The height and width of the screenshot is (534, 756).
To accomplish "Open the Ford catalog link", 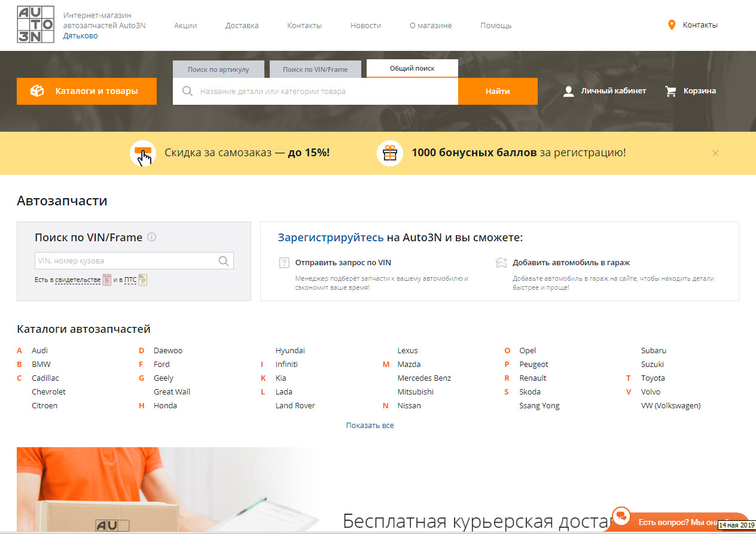I will 161,364.
